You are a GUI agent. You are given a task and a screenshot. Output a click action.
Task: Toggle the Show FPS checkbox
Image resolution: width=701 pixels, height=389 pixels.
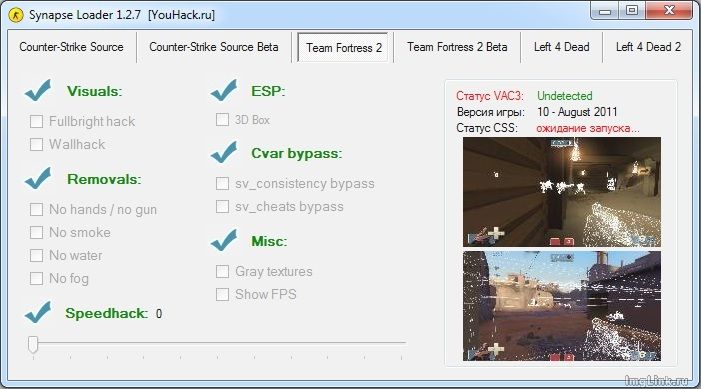coord(222,294)
